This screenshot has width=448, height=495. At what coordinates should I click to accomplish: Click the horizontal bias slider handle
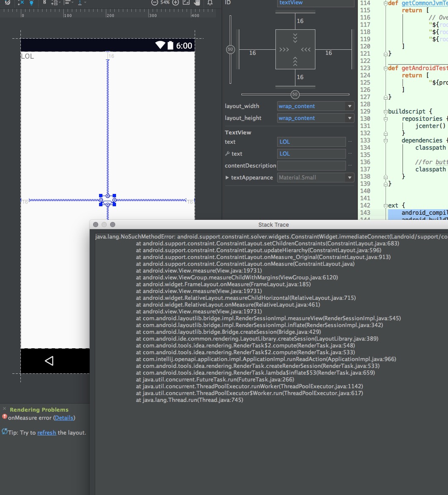click(x=295, y=94)
